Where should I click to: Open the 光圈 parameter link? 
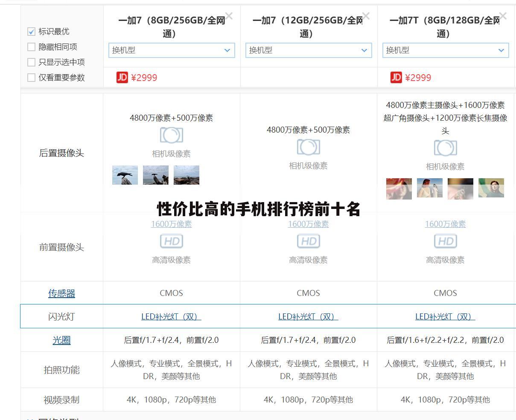point(61,340)
